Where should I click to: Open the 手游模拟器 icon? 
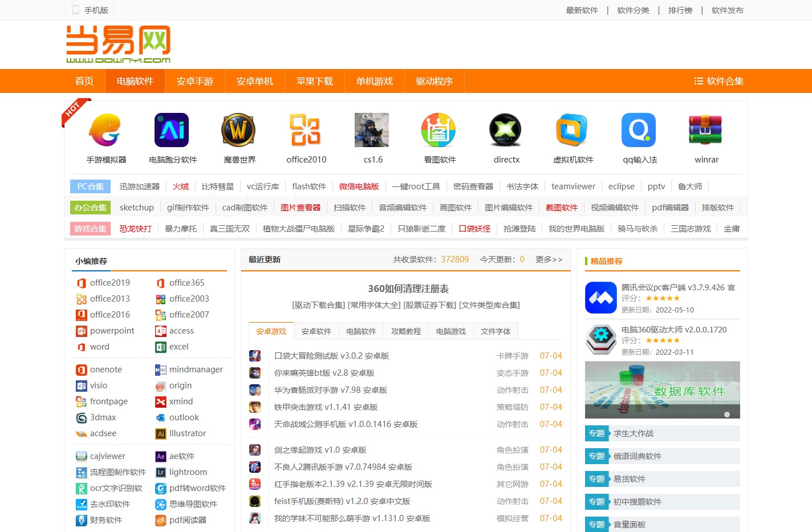coord(105,130)
